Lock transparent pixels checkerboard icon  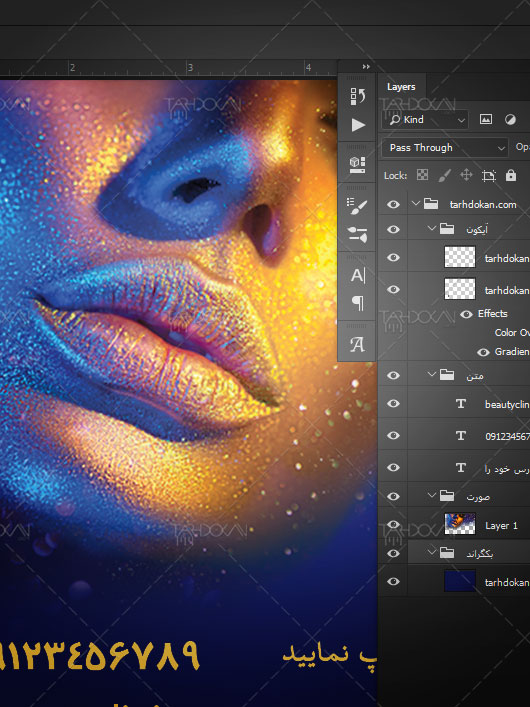[422, 175]
